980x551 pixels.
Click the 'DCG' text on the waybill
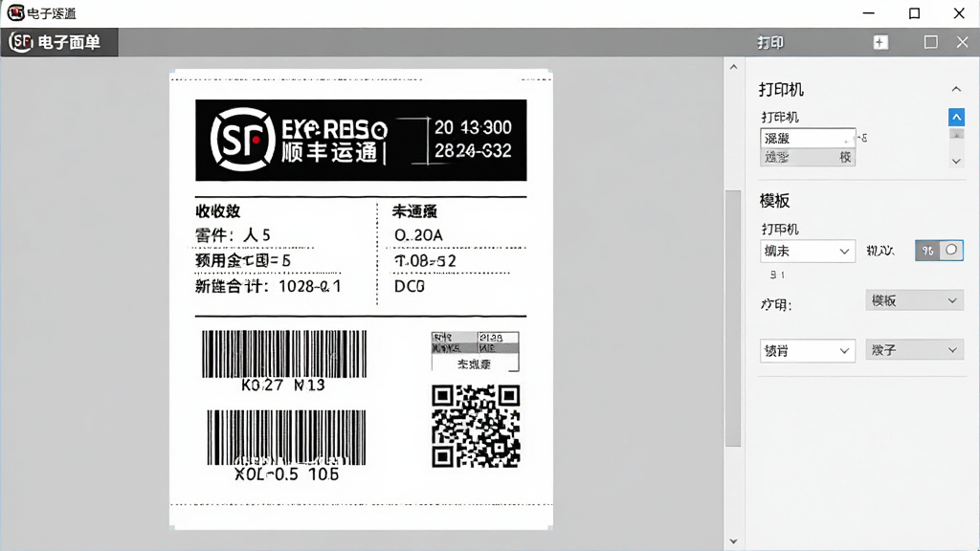click(x=410, y=286)
